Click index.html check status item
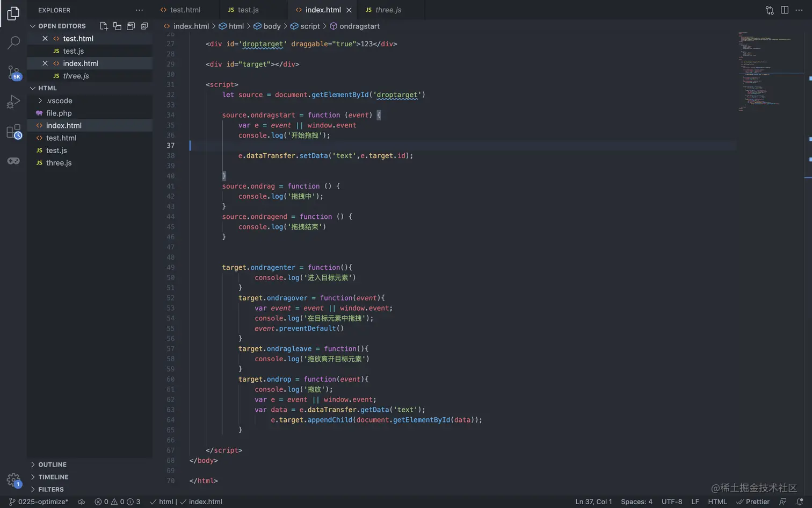The width and height of the screenshot is (812, 508). pyautogui.click(x=201, y=502)
